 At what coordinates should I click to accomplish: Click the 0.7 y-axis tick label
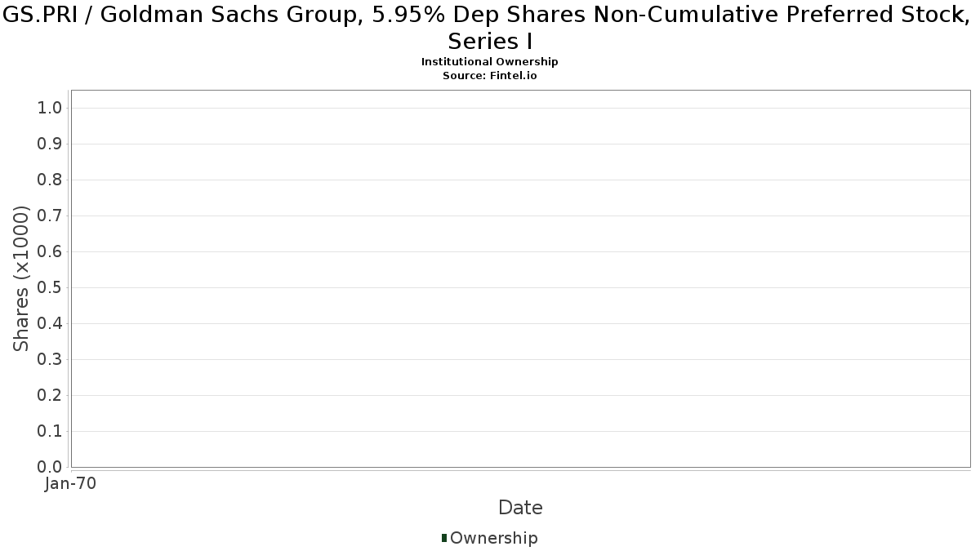coord(51,216)
